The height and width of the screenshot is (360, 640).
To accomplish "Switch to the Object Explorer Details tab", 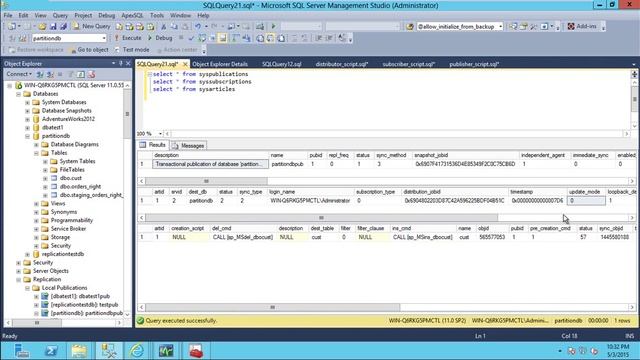I will tap(220, 64).
